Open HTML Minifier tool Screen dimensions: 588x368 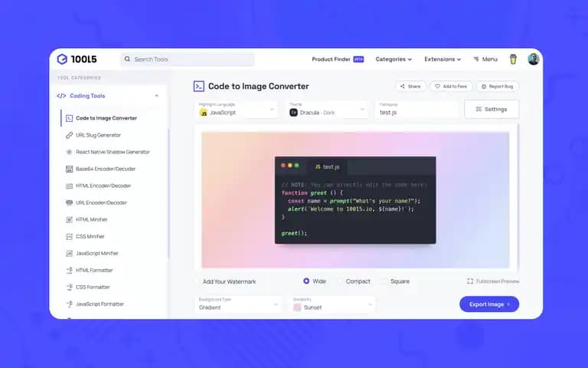[92, 220]
